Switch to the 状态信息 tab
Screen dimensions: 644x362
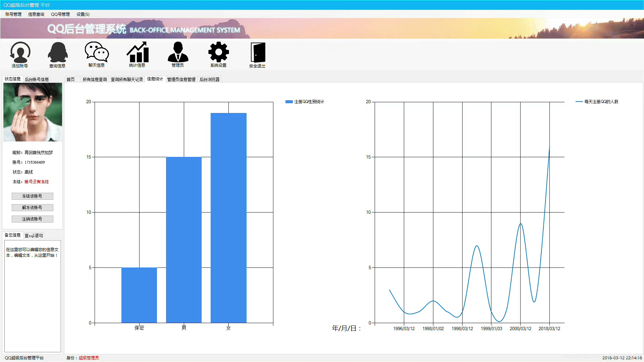[x=13, y=79]
